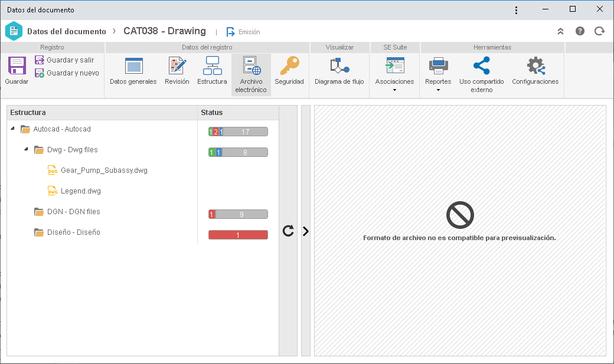Select Dwg - Dwg files folder
The image size is (614, 364).
click(x=73, y=149)
